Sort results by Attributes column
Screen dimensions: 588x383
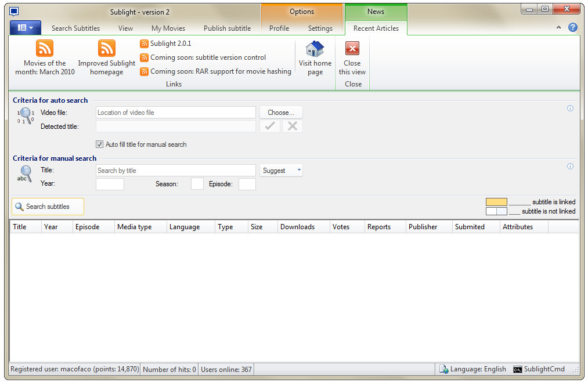(524, 227)
